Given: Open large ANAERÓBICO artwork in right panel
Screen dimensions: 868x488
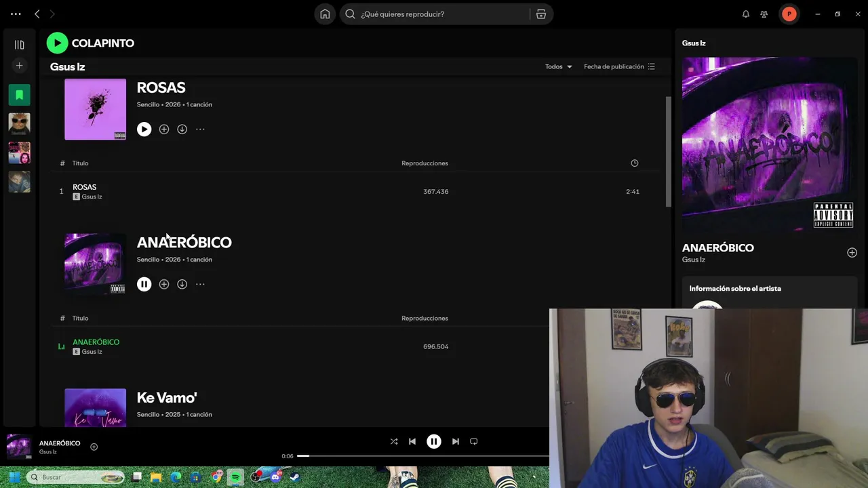Looking at the screenshot, I should 770,145.
